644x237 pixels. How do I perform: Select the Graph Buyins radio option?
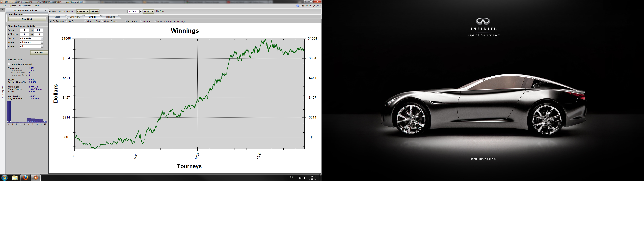[102, 21]
